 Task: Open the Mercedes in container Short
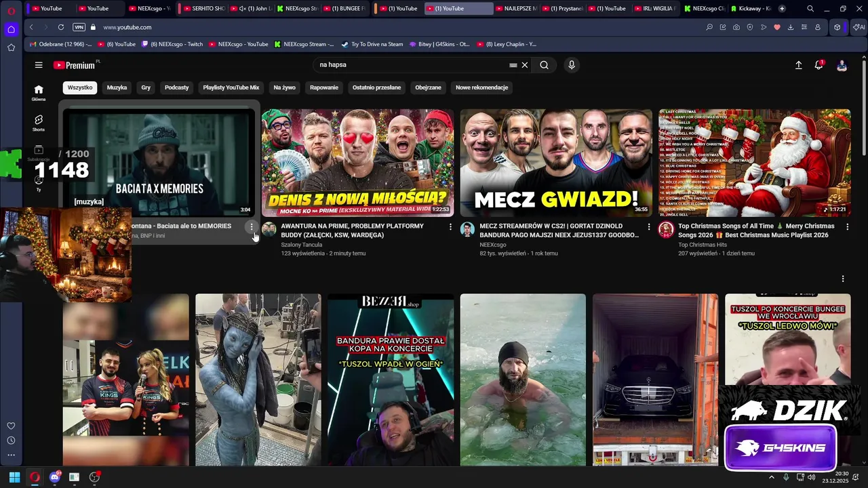655,380
